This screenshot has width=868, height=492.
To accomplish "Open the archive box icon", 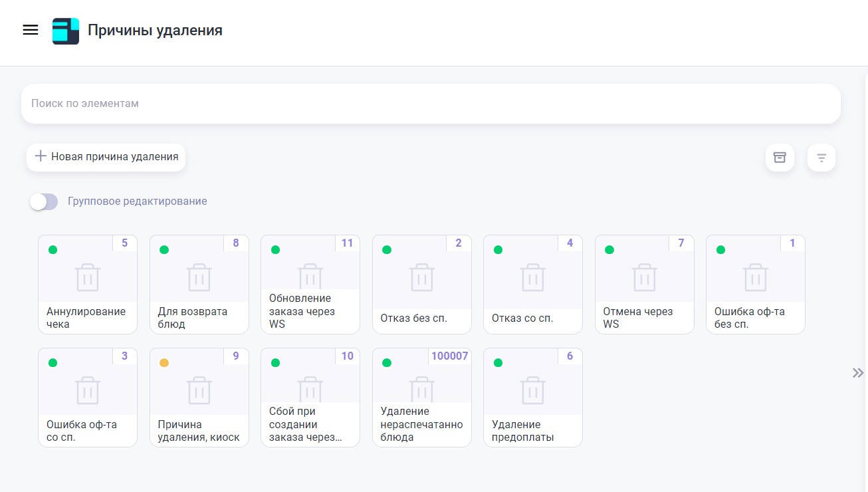I will 780,158.
